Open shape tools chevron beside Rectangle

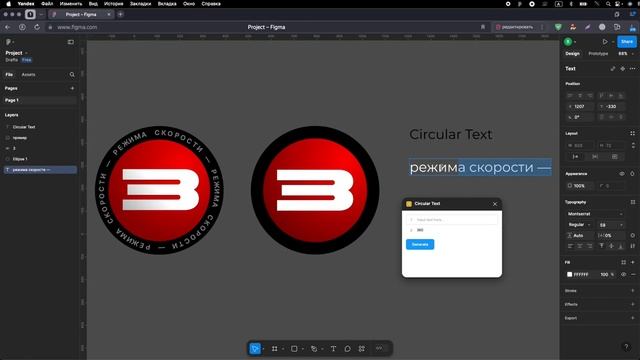302,349
